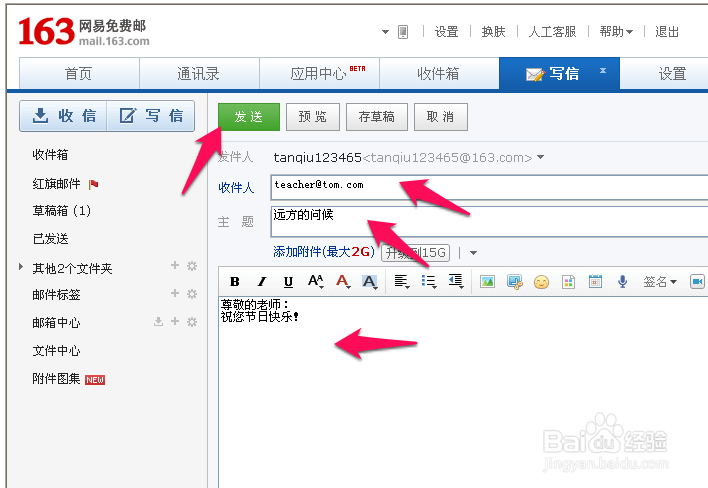Select the 写信 compose tab
Viewport: 708px width, 488px height.
[559, 73]
